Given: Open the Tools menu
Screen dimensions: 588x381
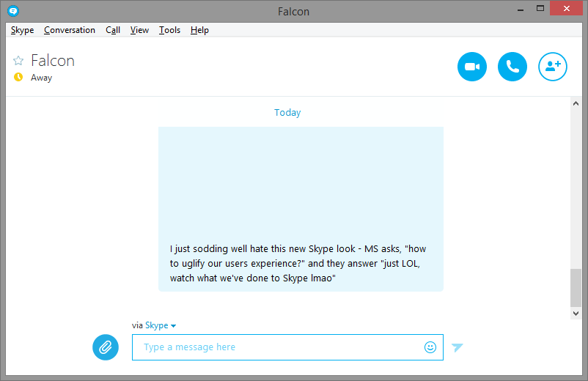Looking at the screenshot, I should coord(169,30).
